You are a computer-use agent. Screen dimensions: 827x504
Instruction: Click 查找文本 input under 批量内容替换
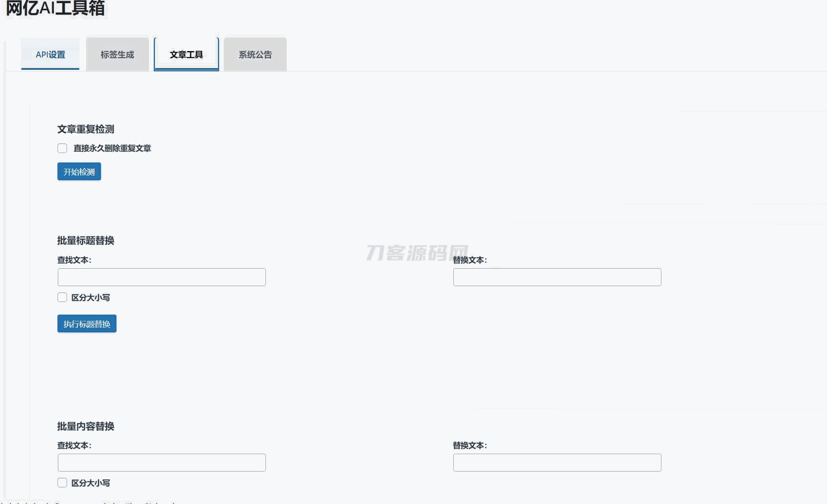pos(162,462)
